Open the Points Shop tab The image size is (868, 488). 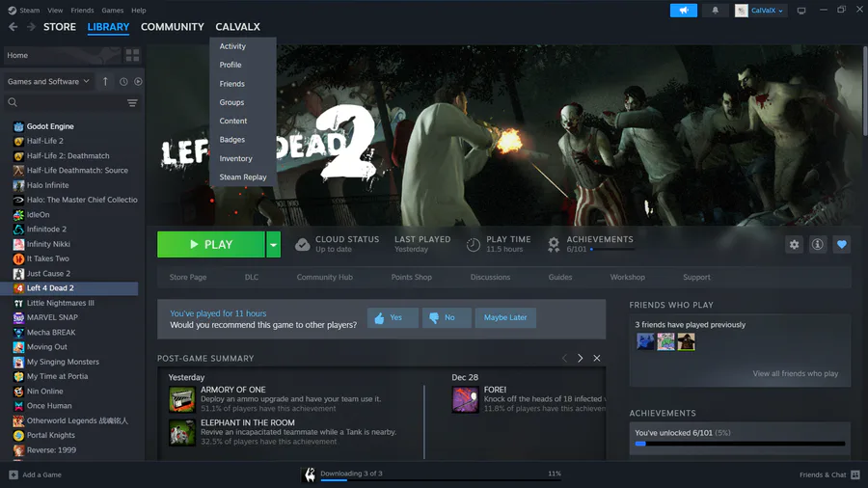411,277
